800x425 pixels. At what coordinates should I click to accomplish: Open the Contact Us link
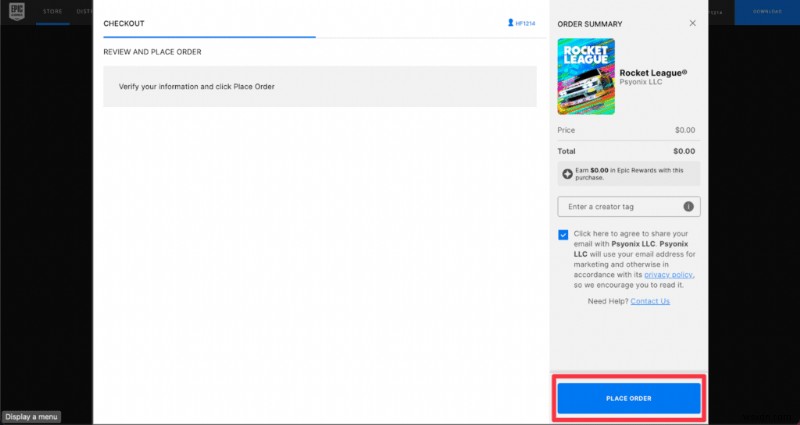click(650, 301)
